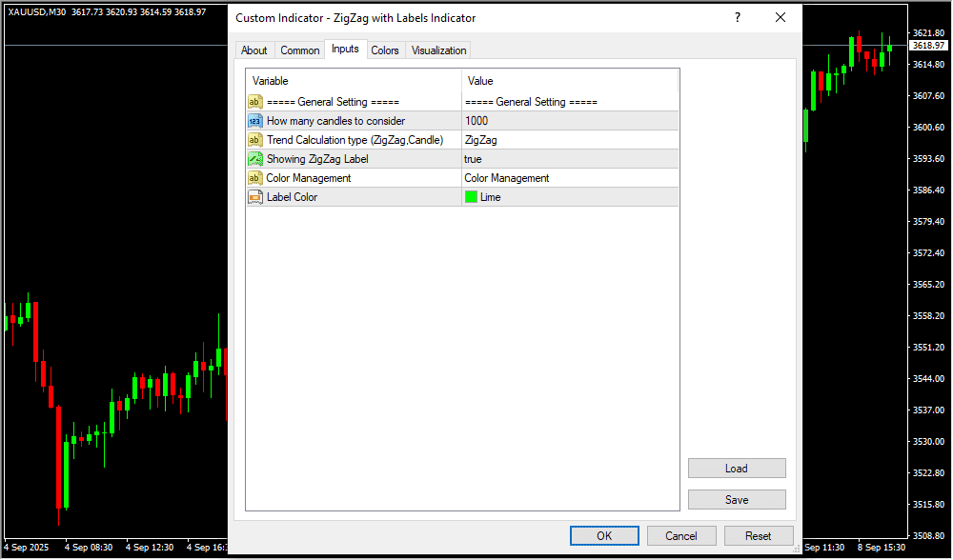Open the Trend Calculation type ZigZag value
Image resolution: width=953 pixels, height=560 pixels.
tap(569, 140)
